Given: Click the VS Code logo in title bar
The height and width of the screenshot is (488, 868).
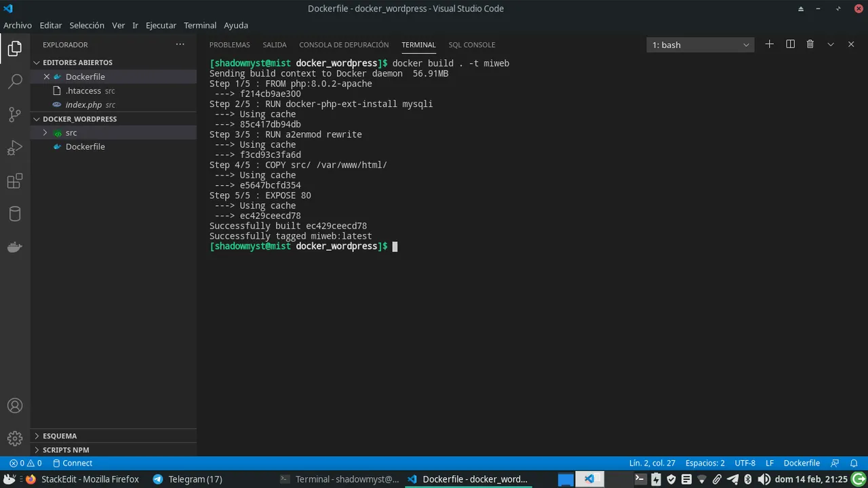Looking at the screenshot, I should pyautogui.click(x=8, y=9).
